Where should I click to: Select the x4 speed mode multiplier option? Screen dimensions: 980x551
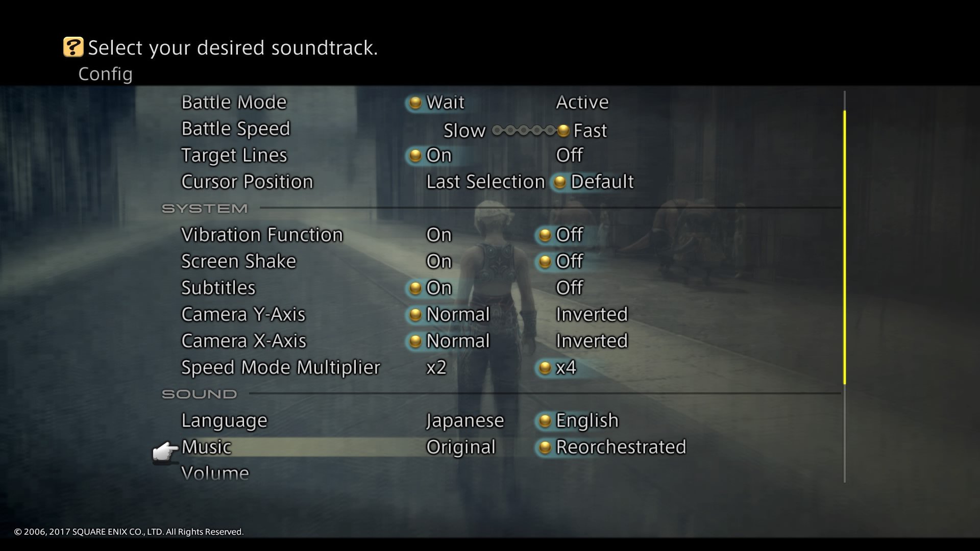coord(566,368)
